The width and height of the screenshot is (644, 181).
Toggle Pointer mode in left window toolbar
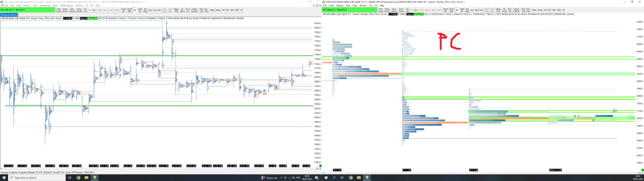[135, 10]
